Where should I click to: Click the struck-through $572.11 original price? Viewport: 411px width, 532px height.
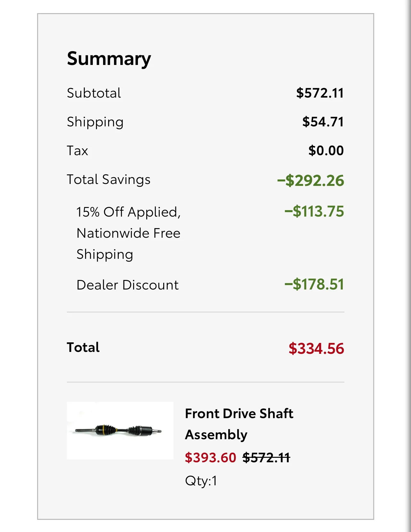coord(266,458)
